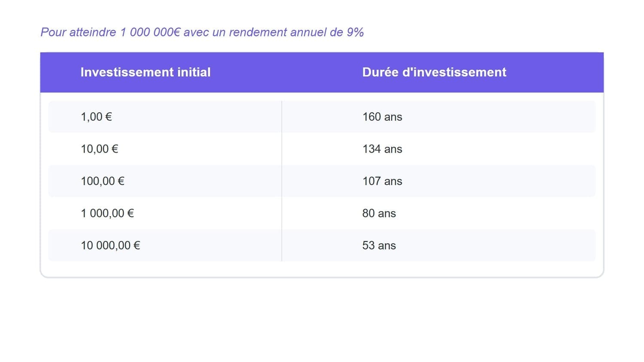Click the 'Investissement initial' column header
644x362 pixels.
(146, 72)
